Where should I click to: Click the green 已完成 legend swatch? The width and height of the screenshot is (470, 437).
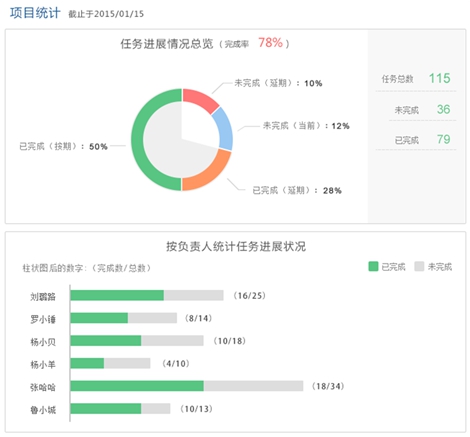[373, 266]
